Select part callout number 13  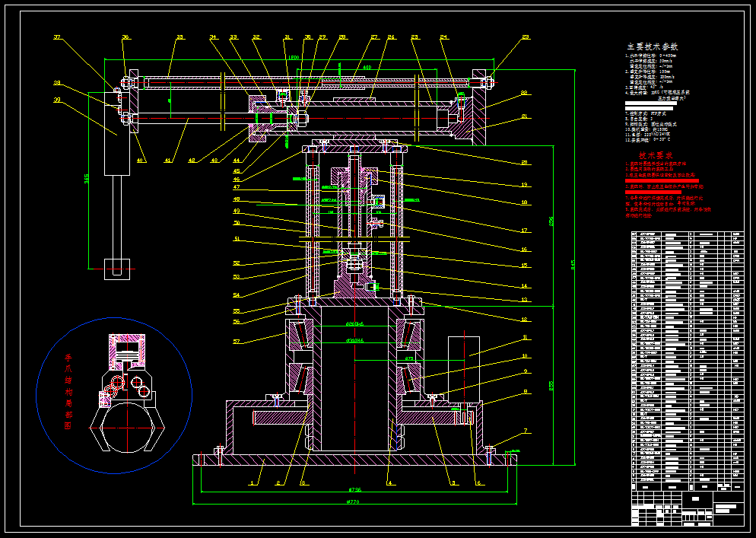point(525,300)
